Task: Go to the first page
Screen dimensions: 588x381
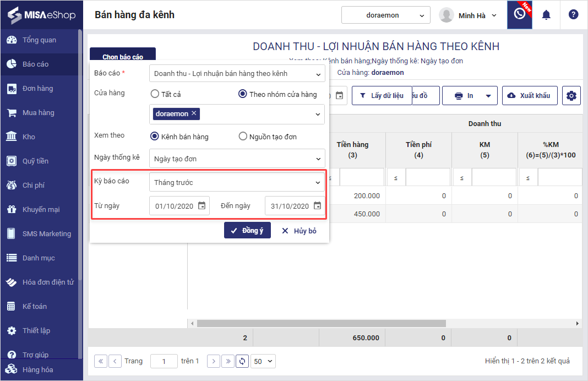Action: (101, 361)
